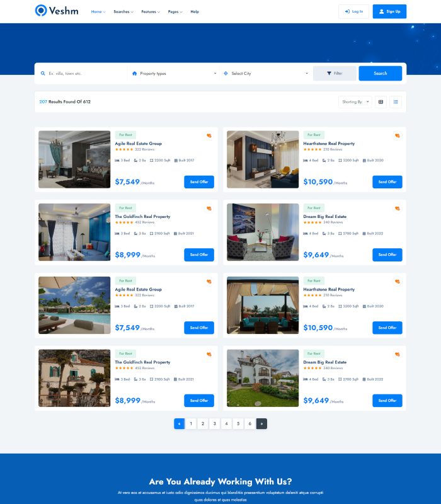This screenshot has height=504, width=441.
Task: Open the Searches menu
Action: [x=123, y=11]
